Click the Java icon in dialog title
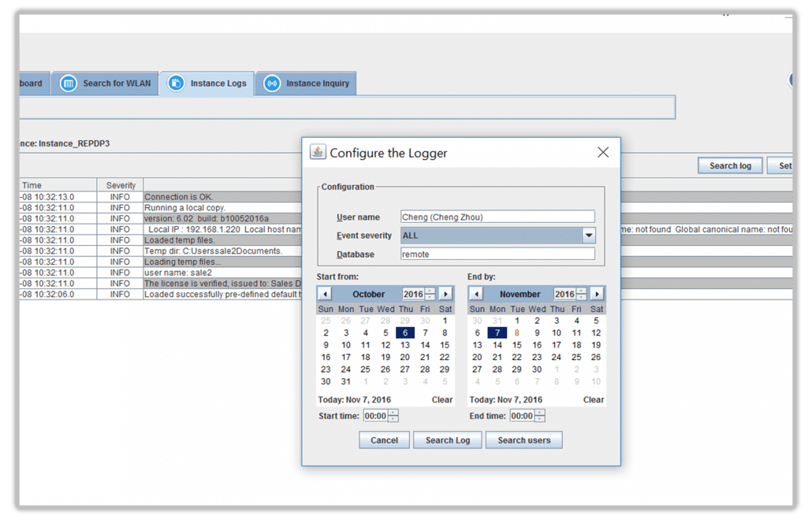 click(x=318, y=152)
